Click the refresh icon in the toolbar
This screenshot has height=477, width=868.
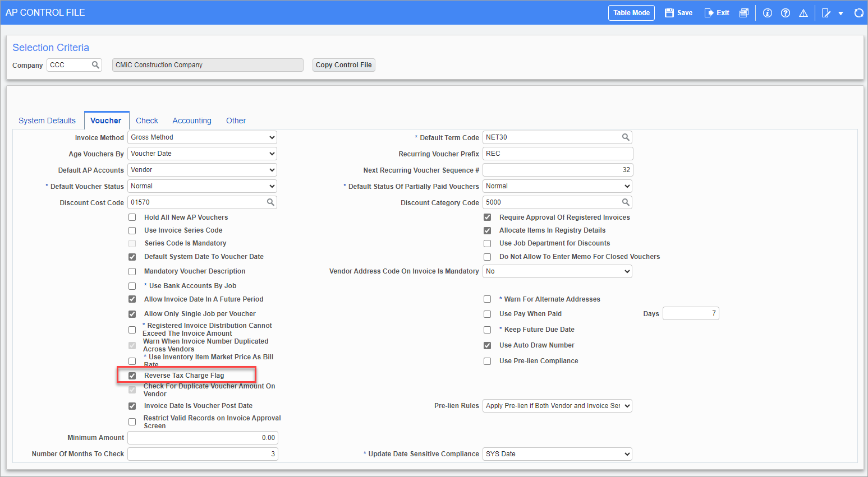859,12
